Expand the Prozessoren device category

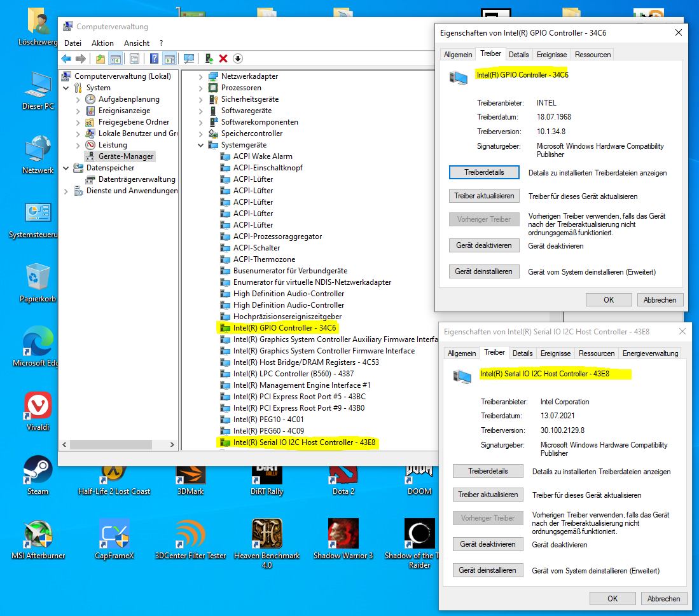coord(200,88)
